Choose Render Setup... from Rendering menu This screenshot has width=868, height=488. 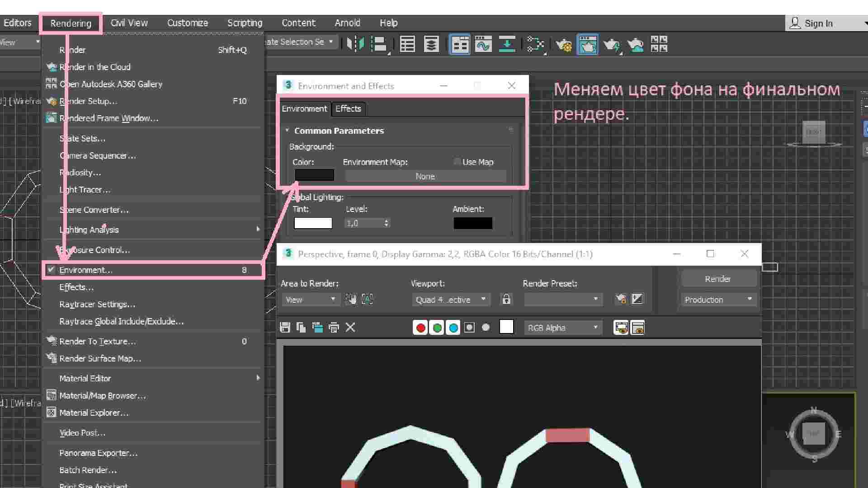point(153,101)
